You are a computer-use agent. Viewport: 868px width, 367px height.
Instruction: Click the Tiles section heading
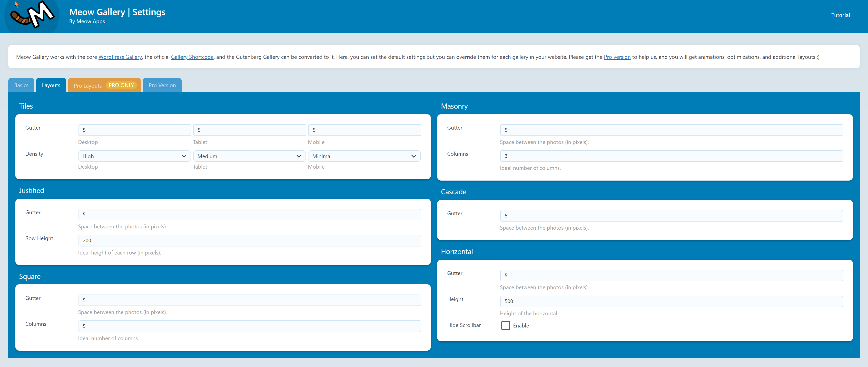(26, 106)
